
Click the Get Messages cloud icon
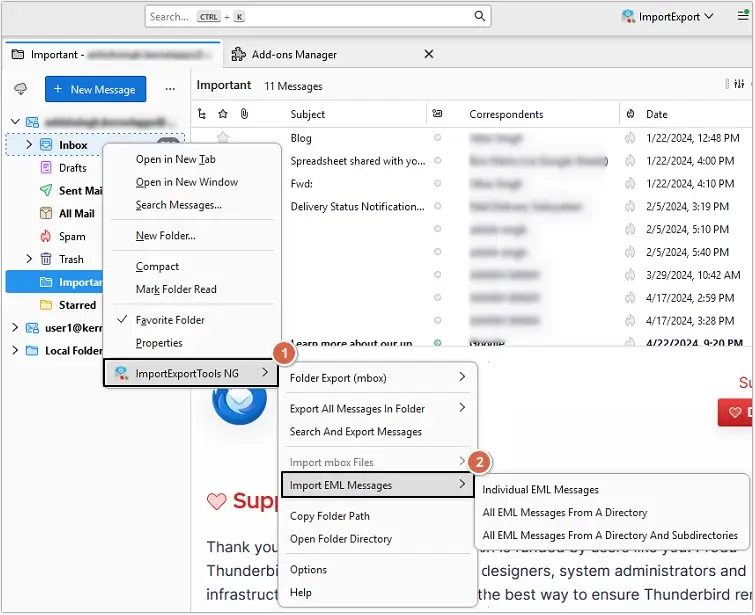(x=20, y=89)
